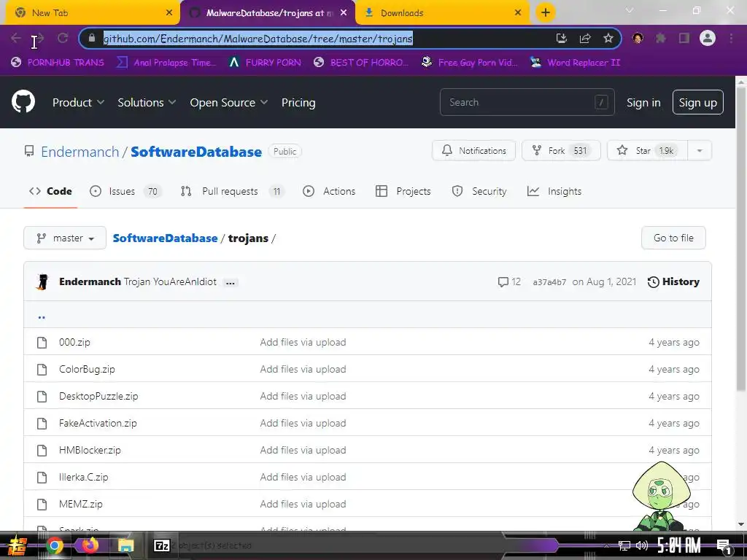Click the browser back arrow
Screen dimensions: 747x560
pos(16,38)
